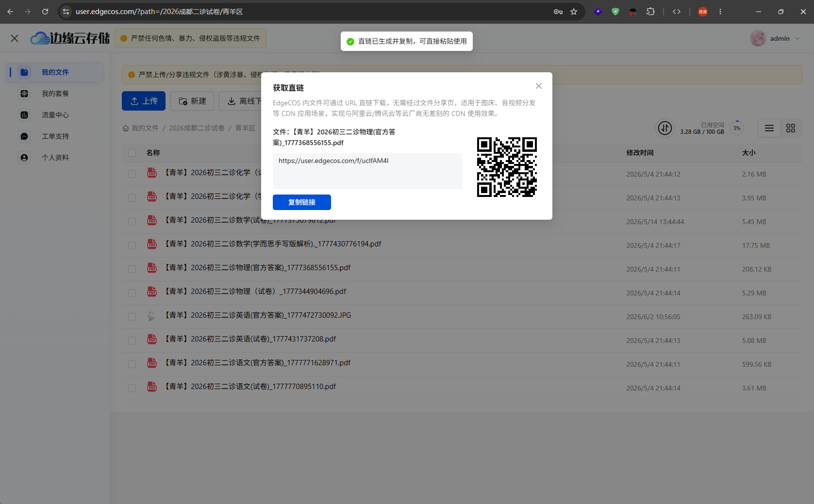The width and height of the screenshot is (814, 504).
Task: Close the 获取直链 dialog
Action: 538,86
